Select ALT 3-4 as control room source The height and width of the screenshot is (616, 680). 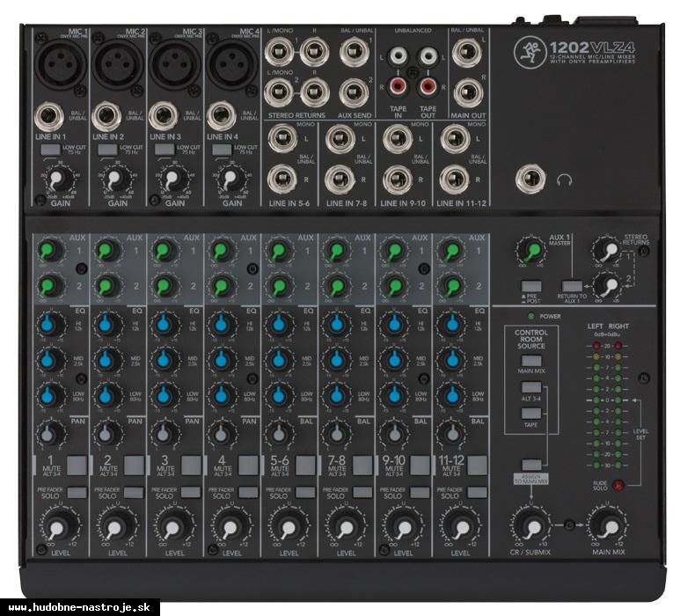(531, 387)
